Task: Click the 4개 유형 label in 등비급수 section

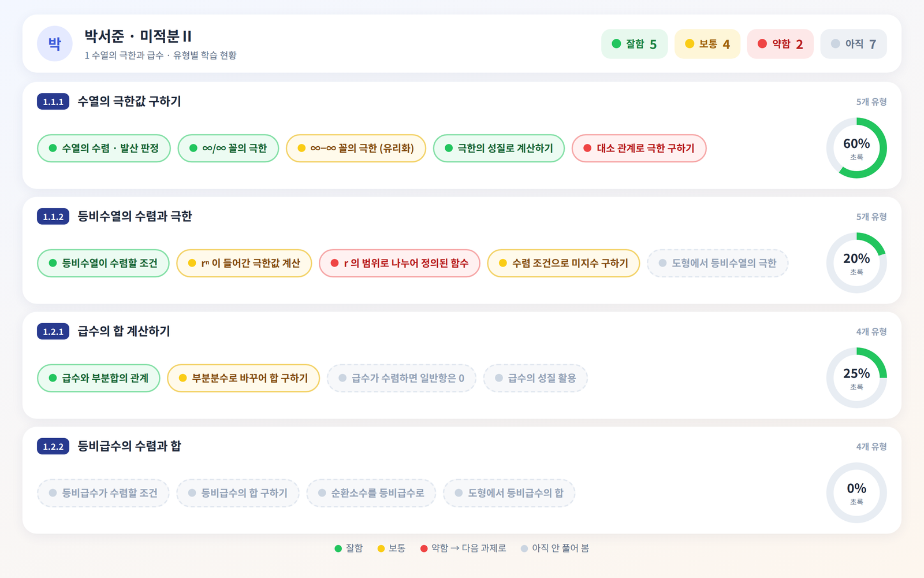Action: (x=871, y=447)
